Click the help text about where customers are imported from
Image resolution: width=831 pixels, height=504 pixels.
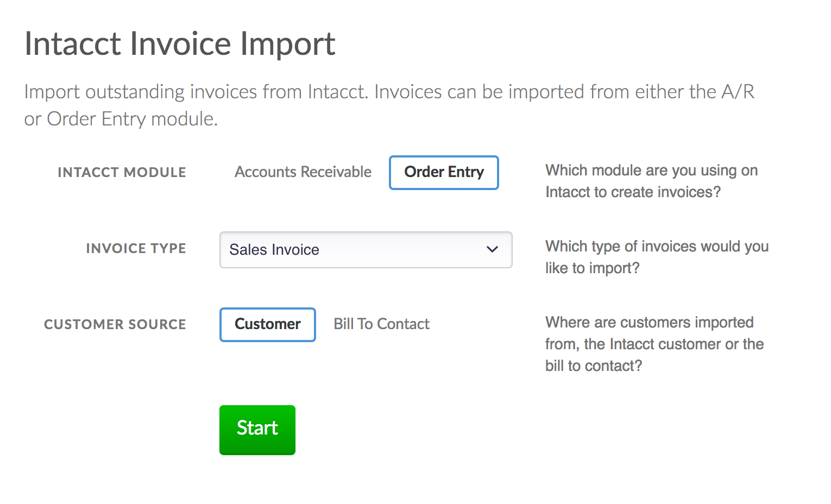click(x=654, y=344)
